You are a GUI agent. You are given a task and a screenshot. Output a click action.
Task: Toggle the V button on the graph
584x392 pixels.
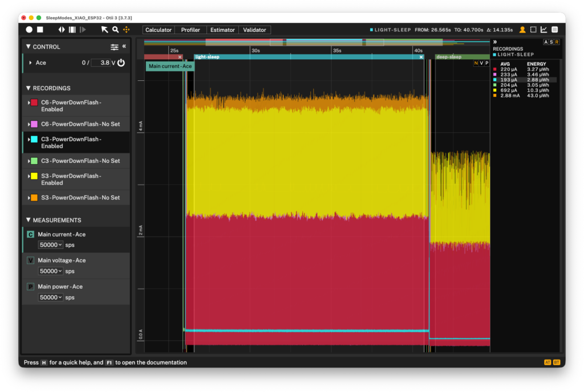[x=481, y=63]
